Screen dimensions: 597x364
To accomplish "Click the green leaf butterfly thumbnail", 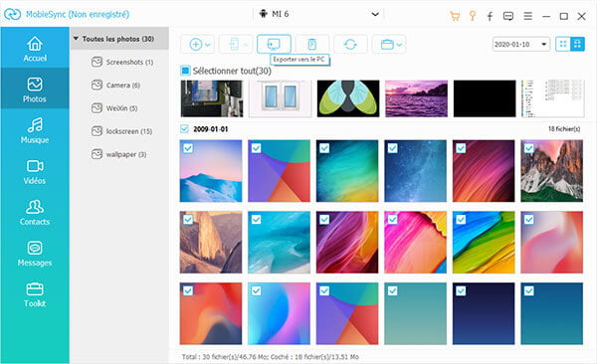I will [348, 98].
